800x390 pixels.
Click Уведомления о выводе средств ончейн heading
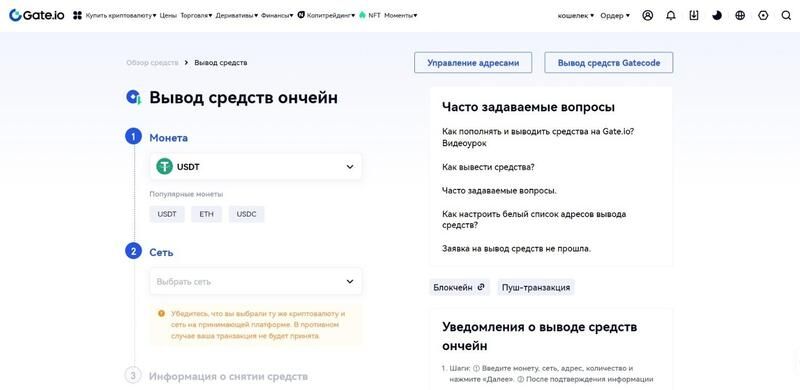[x=539, y=336]
